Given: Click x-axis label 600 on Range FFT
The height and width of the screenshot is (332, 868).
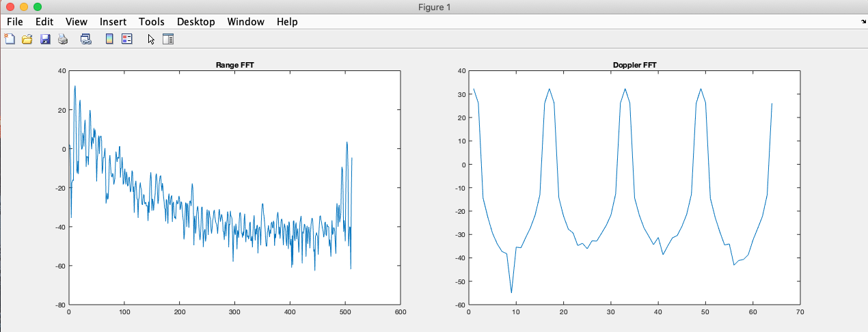Looking at the screenshot, I should [401, 312].
